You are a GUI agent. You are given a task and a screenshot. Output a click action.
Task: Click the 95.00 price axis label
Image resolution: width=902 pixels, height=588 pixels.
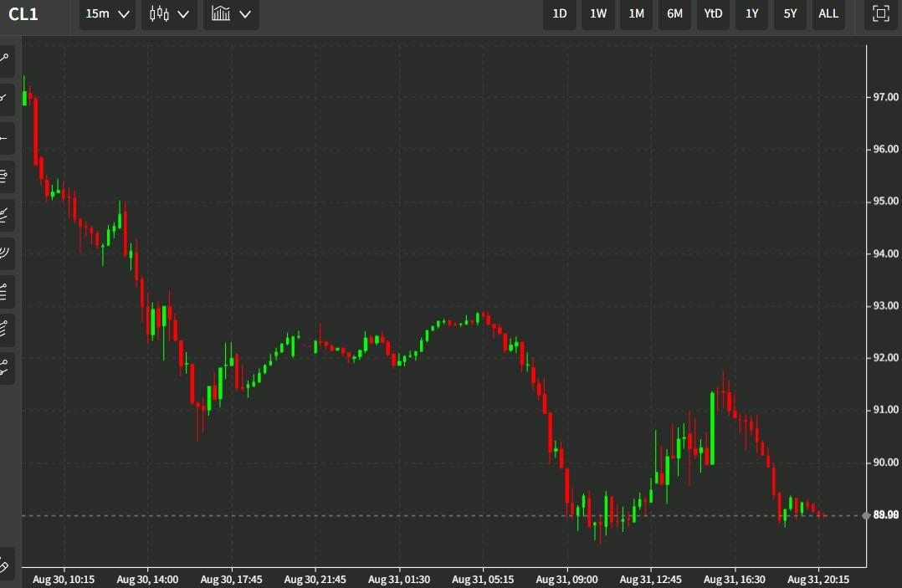coord(886,202)
